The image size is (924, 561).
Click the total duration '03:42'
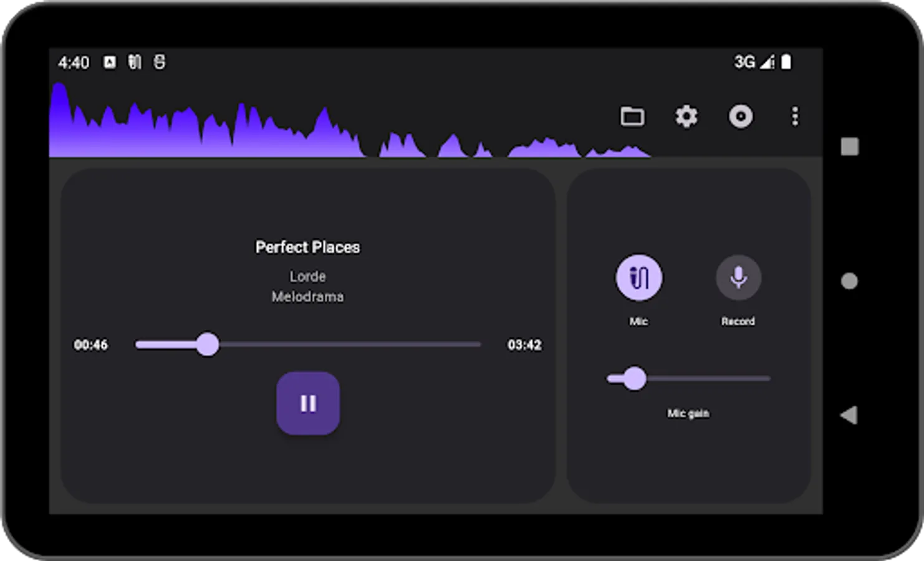[524, 345]
